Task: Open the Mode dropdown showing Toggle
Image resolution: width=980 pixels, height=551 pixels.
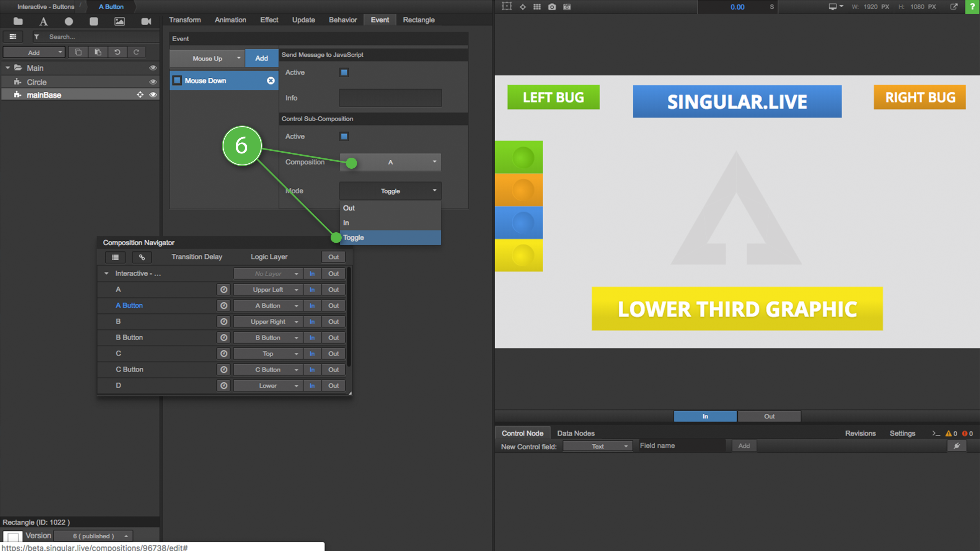Action: tap(390, 191)
